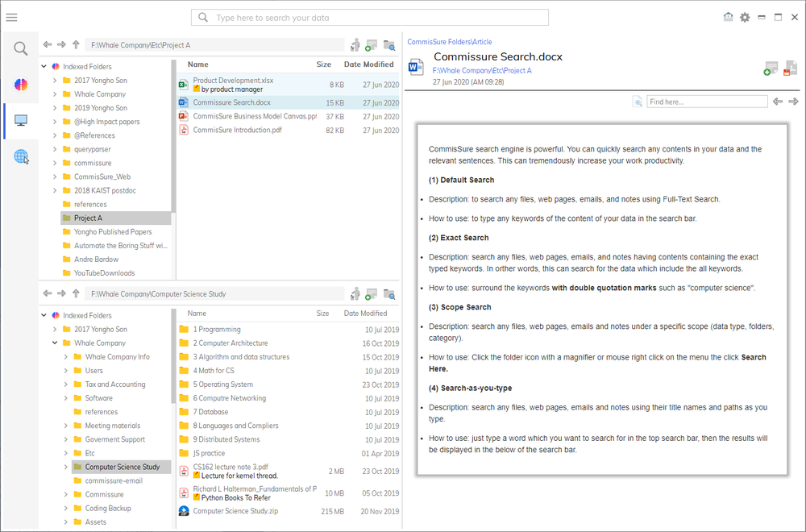Screen dimensions: 806x532
Task: Sort top file list by Name column
Action: (198, 64)
